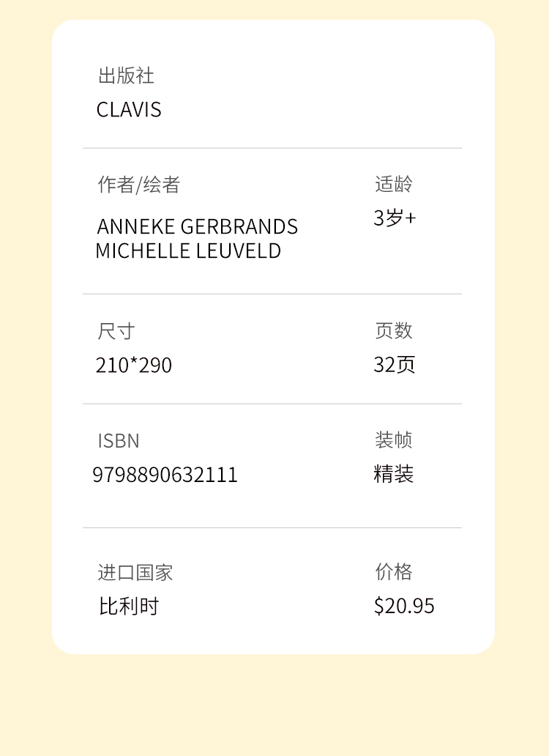The image size is (549, 756).
Task: Select the 210*290 dimensions value
Action: coord(134,365)
